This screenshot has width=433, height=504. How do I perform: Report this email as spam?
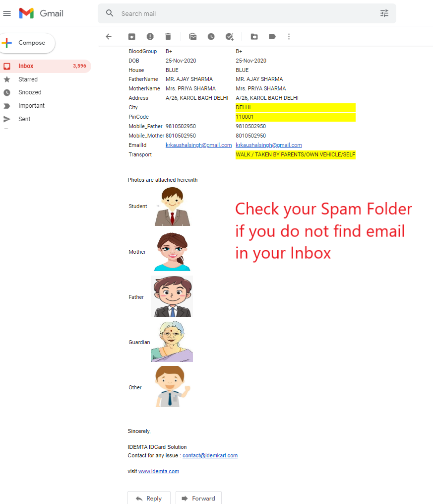[x=150, y=36]
